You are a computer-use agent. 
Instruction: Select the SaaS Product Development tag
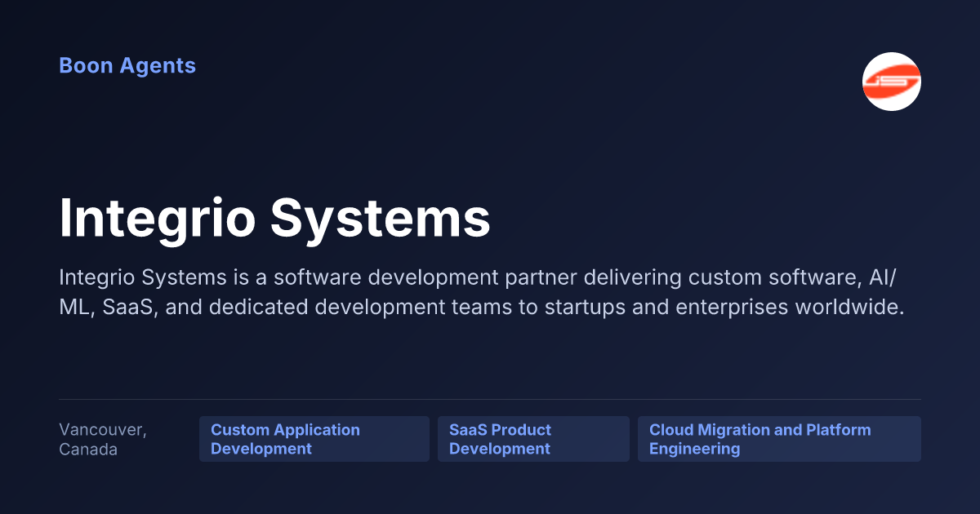pos(533,439)
